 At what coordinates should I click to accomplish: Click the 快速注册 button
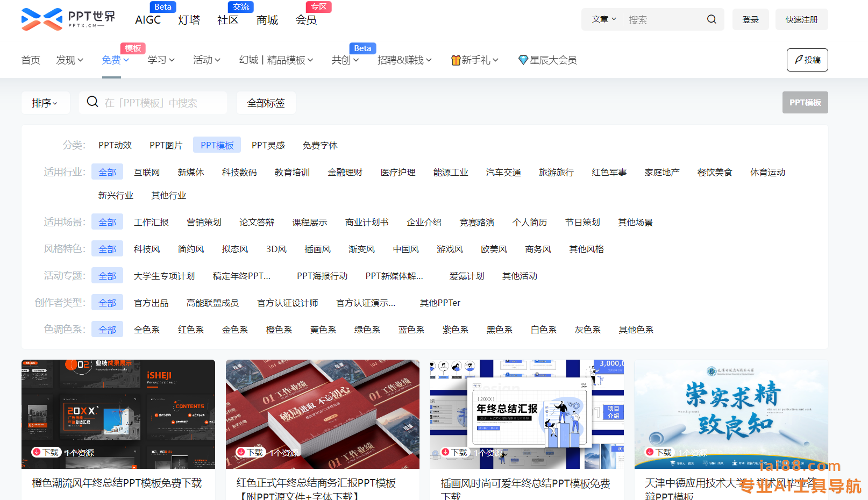801,19
